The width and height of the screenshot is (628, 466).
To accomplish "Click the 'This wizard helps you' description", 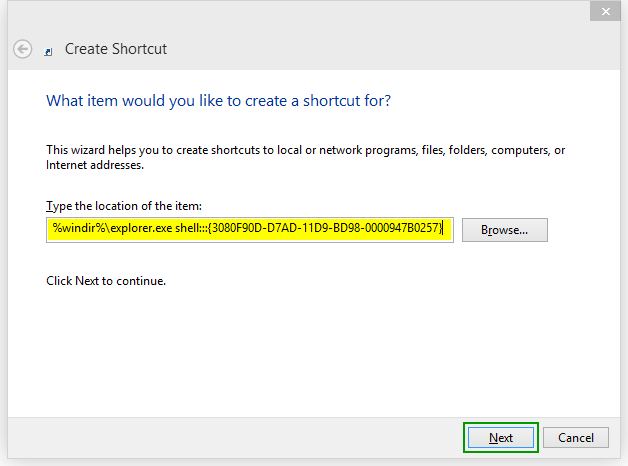I will 305,157.
